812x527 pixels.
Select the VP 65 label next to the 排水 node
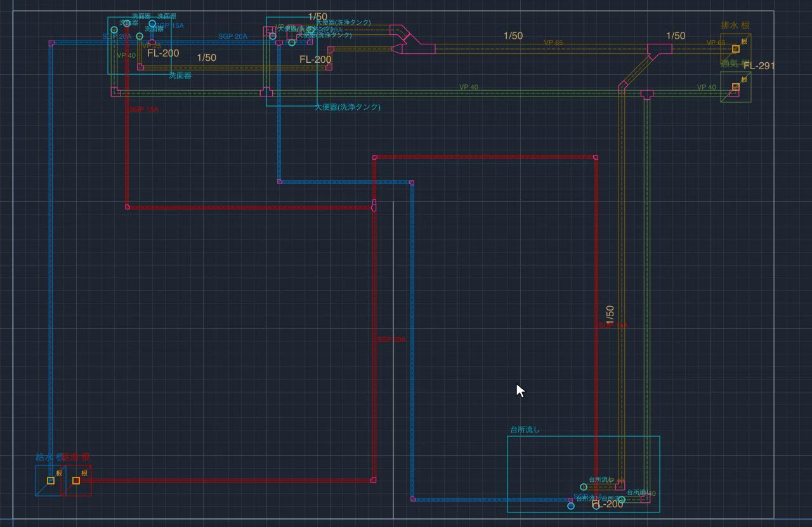716,43
